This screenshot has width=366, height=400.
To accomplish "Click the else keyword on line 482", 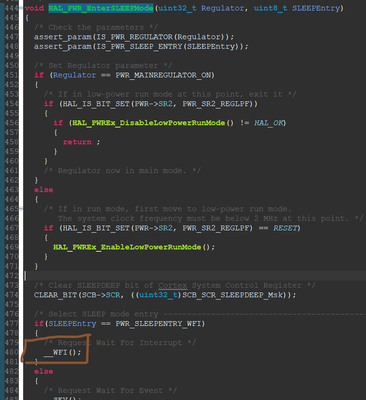I will (x=44, y=372).
